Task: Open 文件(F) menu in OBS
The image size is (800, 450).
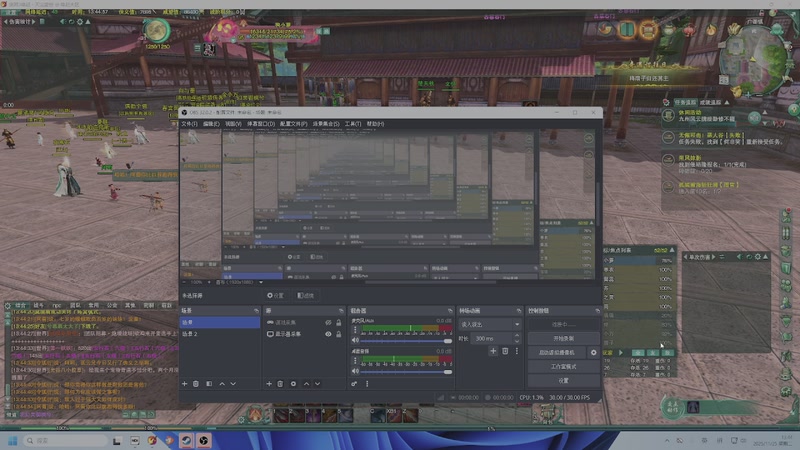Action: 189,124
